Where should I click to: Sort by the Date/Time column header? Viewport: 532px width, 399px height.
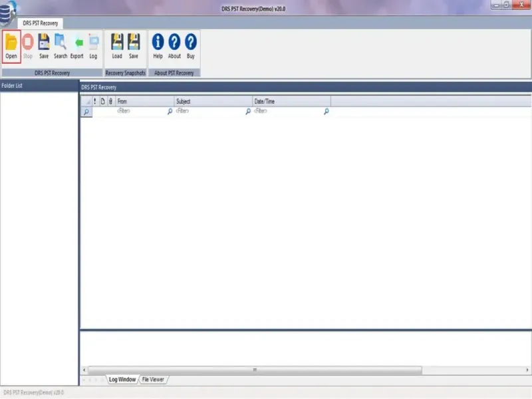[x=292, y=101]
